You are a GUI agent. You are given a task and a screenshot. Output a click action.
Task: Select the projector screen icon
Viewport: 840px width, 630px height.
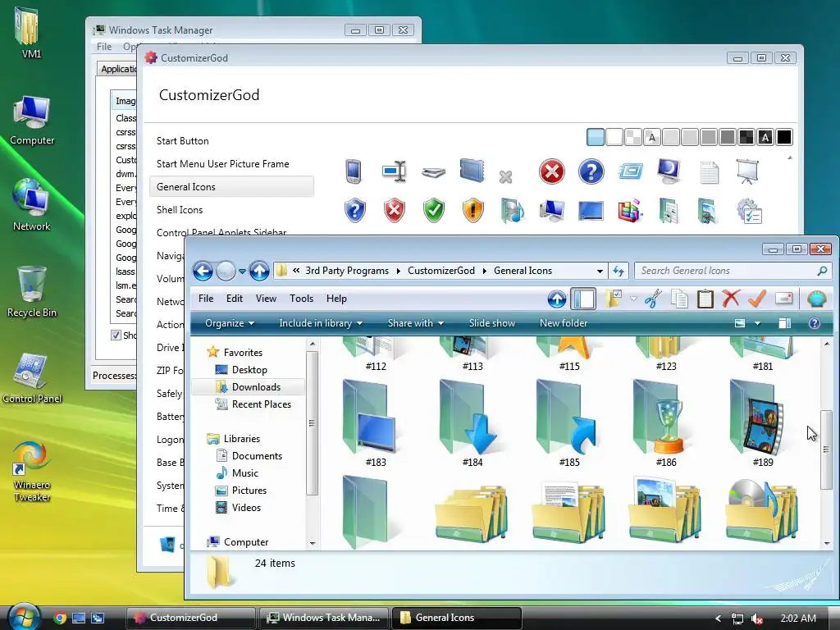(x=747, y=171)
